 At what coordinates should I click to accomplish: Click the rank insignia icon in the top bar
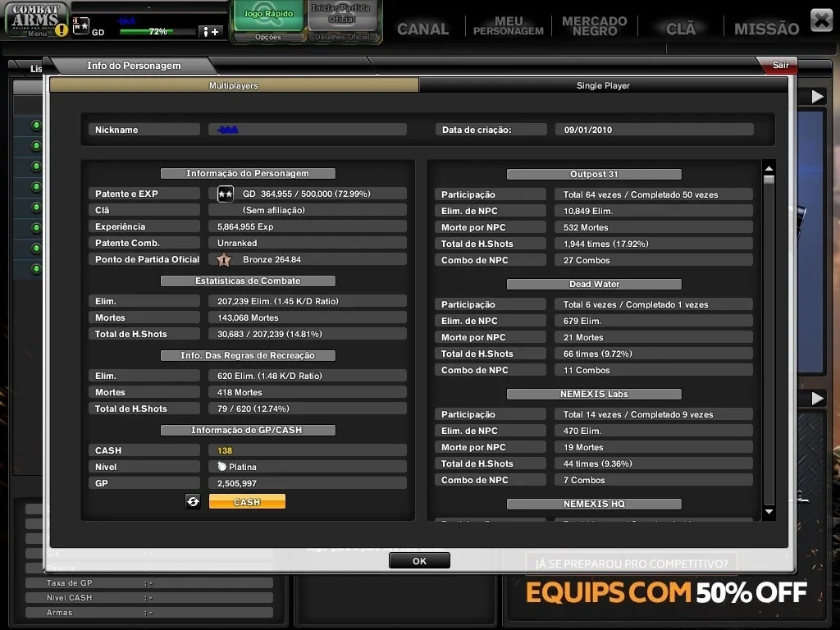(x=81, y=25)
